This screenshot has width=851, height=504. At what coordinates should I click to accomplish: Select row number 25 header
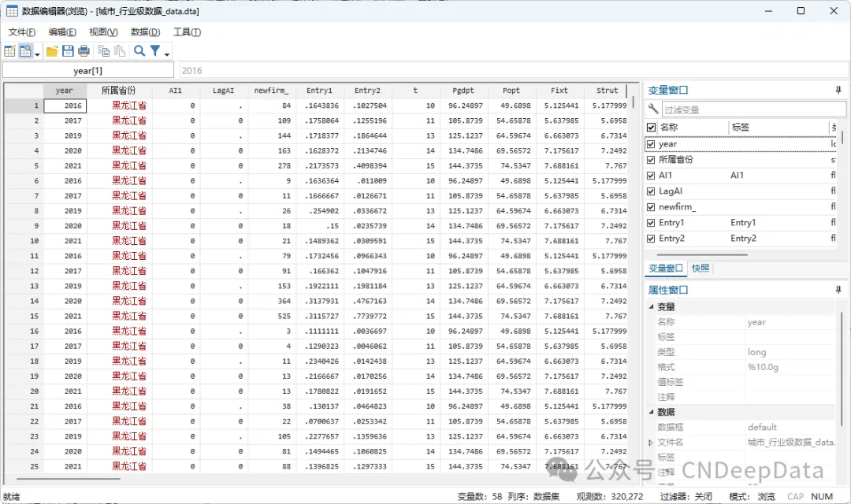[x=24, y=466]
